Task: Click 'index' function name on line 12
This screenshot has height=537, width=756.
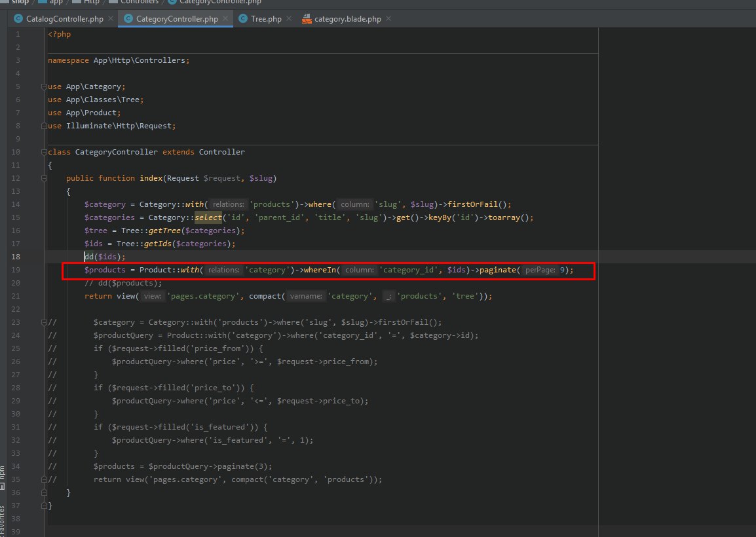Action: pos(151,178)
